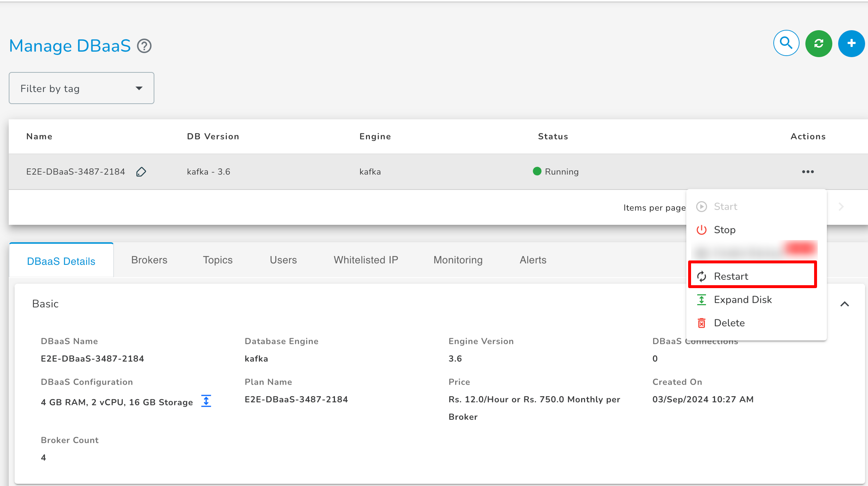The height and width of the screenshot is (486, 868).
Task: Click the Items per page label
Action: tap(654, 208)
